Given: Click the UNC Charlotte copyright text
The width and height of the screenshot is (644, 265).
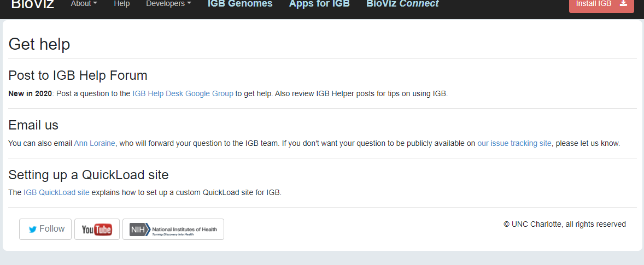Looking at the screenshot, I should click(x=564, y=224).
